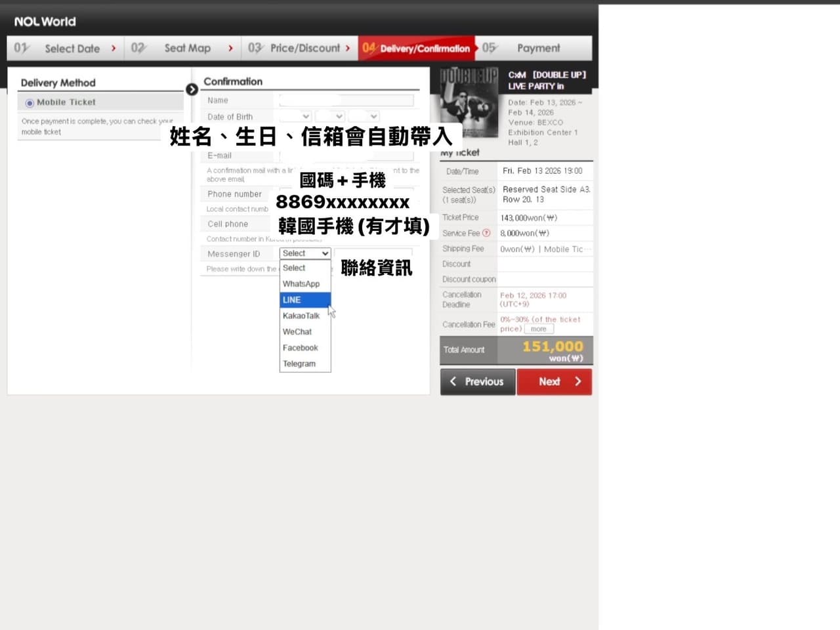Collapse the Messenger ID Select dropdown
Viewport: 840px width, 630px height.
pyautogui.click(x=305, y=253)
